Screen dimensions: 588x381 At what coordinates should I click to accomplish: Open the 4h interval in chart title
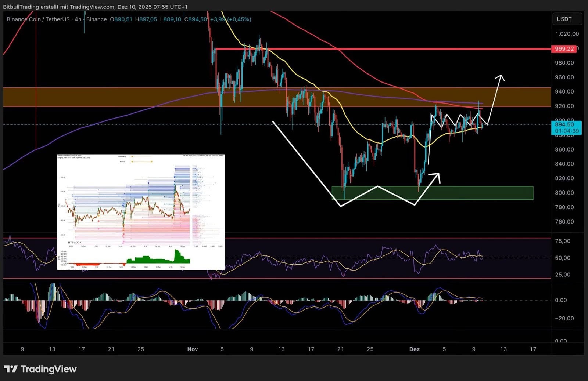(x=78, y=19)
